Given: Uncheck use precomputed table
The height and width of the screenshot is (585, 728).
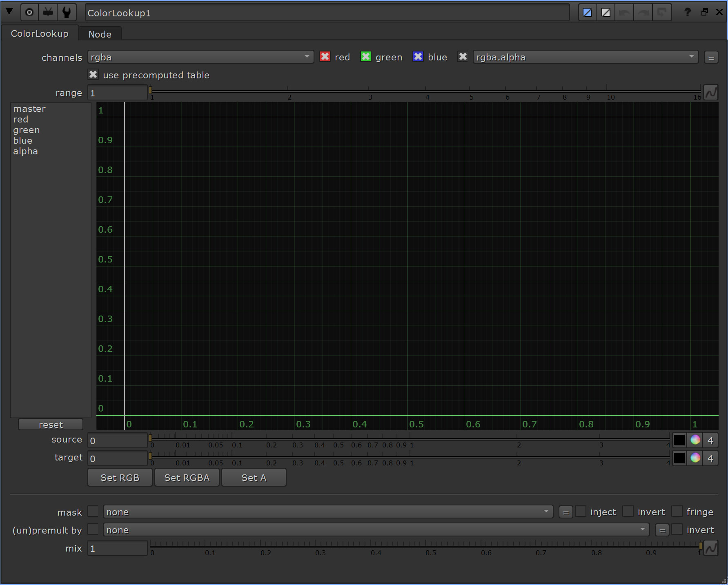Looking at the screenshot, I should (93, 74).
